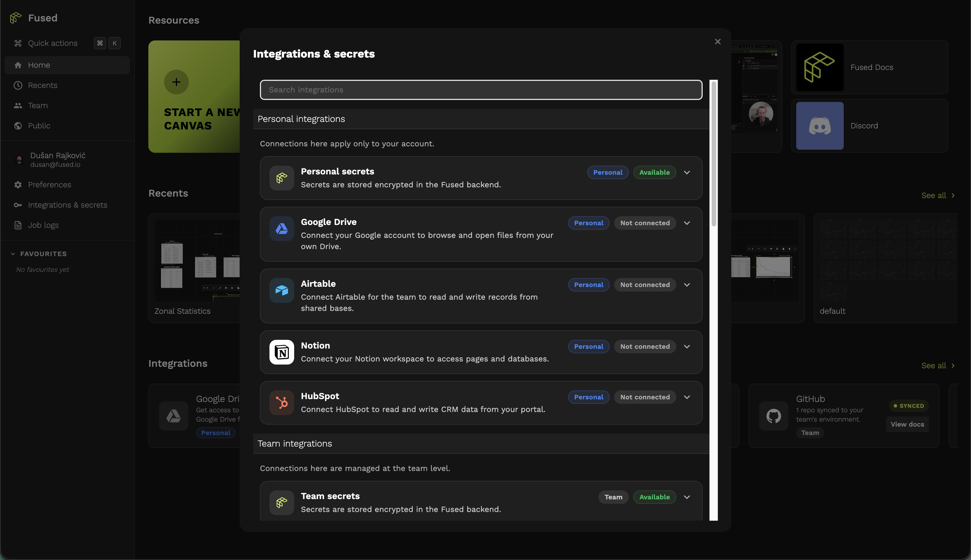971x560 pixels.
Task: Click the Recents clock icon
Action: click(18, 85)
